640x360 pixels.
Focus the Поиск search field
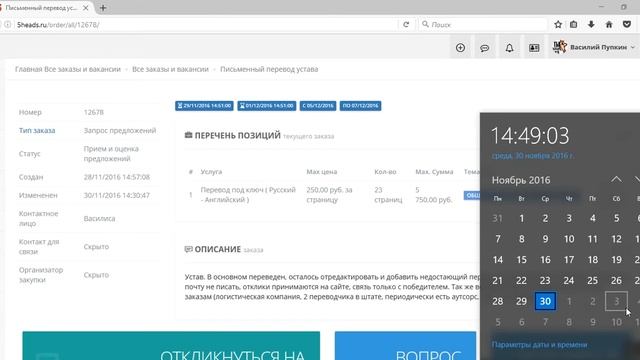pyautogui.click(x=484, y=24)
